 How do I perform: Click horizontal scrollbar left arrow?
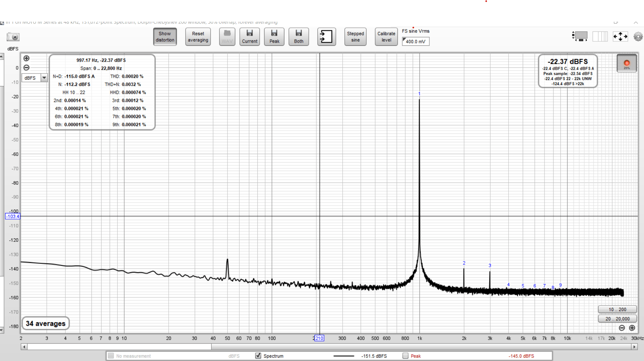(24, 347)
